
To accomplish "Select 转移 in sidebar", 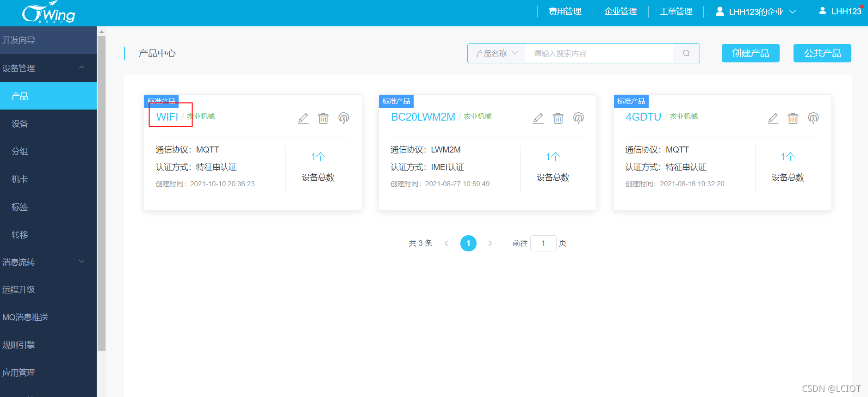I will click(48, 234).
